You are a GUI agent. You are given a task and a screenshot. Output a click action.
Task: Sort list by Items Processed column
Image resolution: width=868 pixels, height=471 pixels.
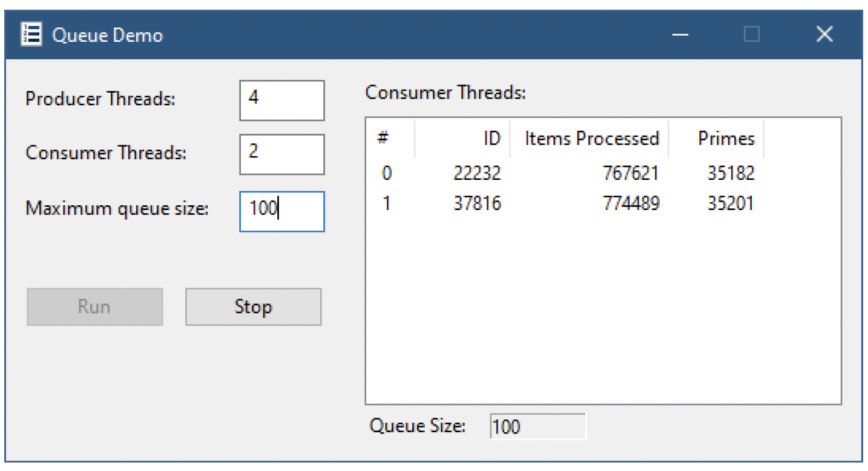tap(590, 139)
